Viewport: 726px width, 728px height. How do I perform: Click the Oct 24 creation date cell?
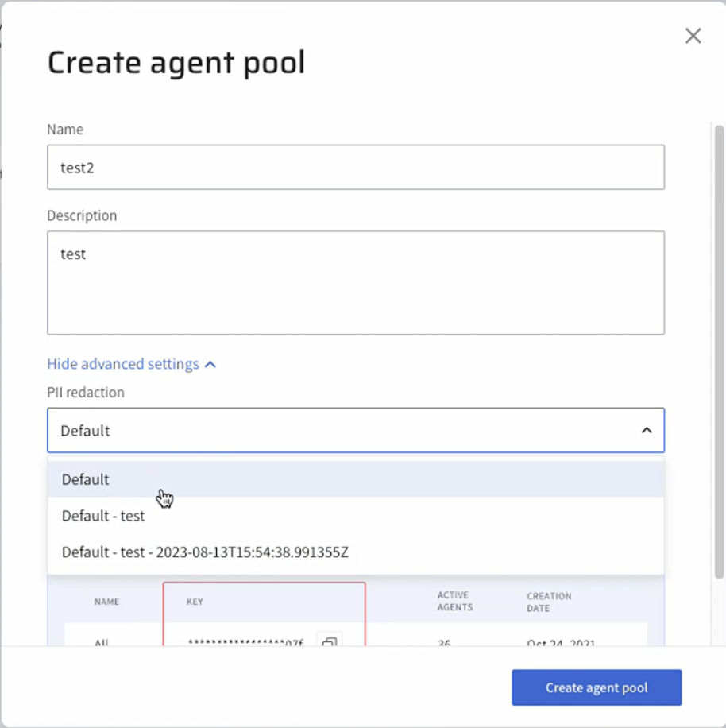point(560,641)
